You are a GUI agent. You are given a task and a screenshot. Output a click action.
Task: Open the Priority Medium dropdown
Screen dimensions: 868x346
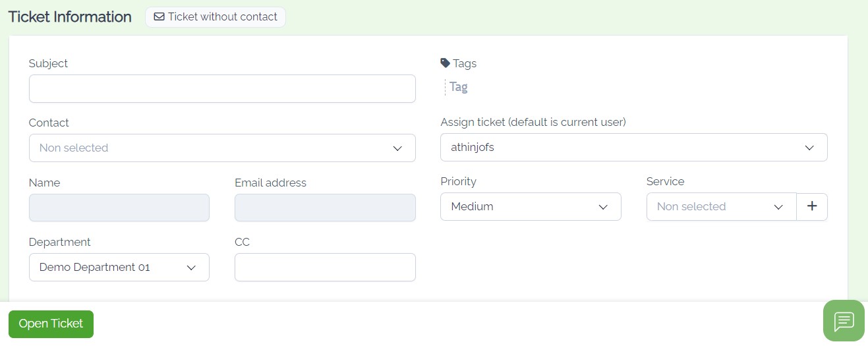pyautogui.click(x=531, y=206)
